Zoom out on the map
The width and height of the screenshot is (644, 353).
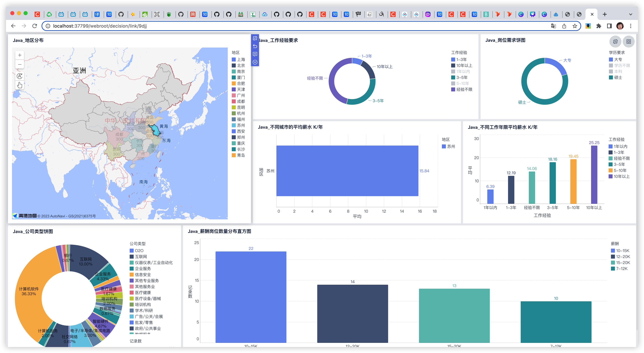(x=19, y=64)
